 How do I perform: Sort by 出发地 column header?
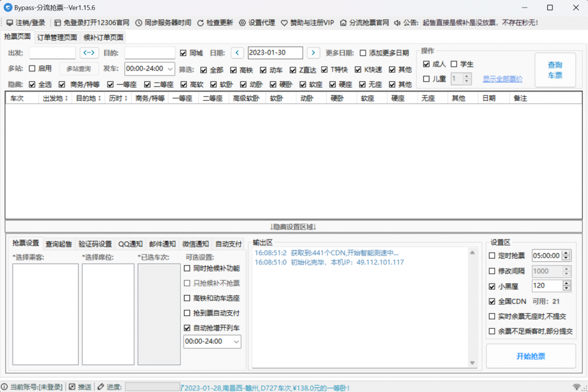[55, 98]
